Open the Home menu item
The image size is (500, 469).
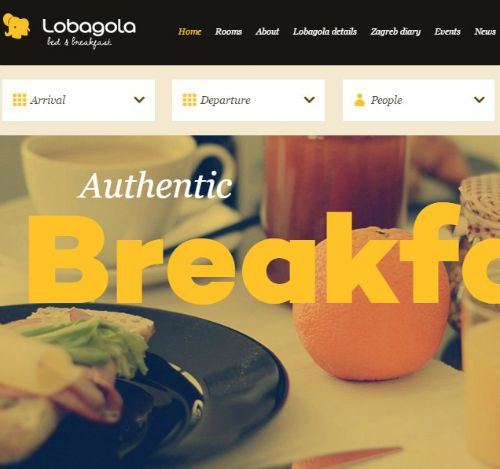click(190, 32)
